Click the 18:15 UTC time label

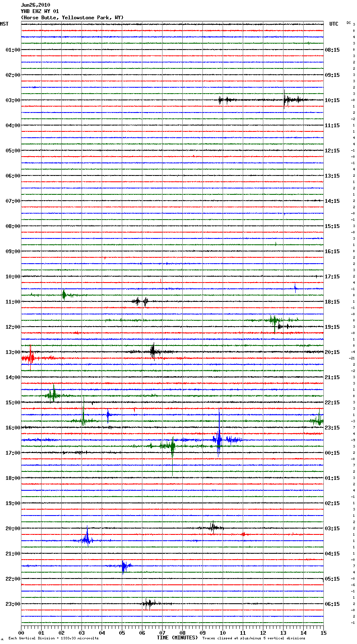click(332, 302)
